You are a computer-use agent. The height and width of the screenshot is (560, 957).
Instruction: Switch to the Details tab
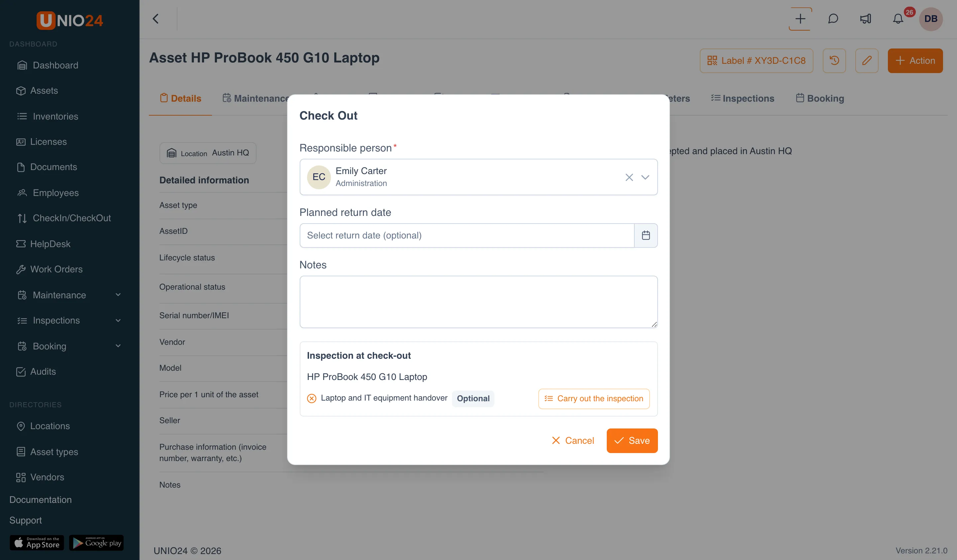[x=180, y=98]
